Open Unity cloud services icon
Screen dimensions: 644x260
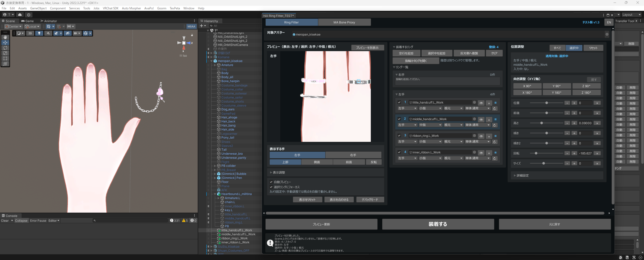(20, 15)
